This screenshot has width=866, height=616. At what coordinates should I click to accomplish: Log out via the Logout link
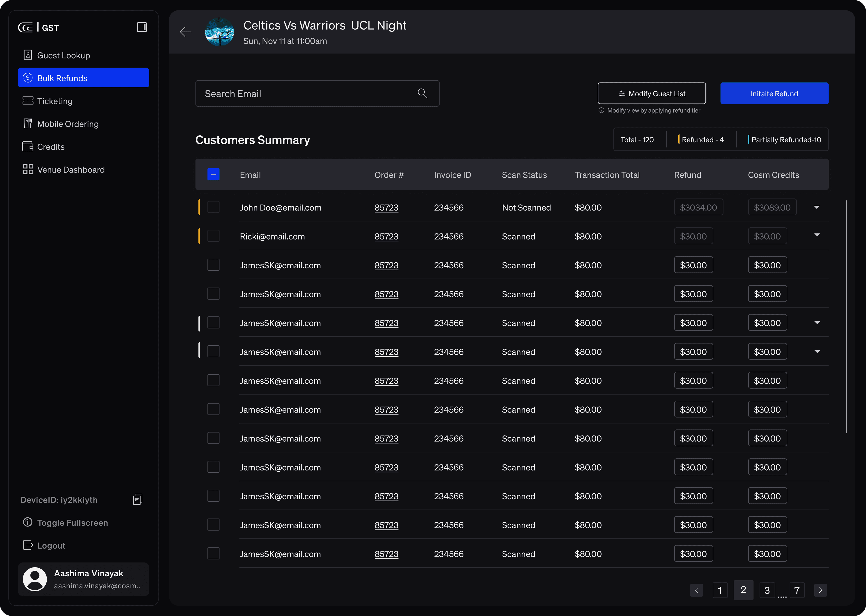tap(51, 545)
